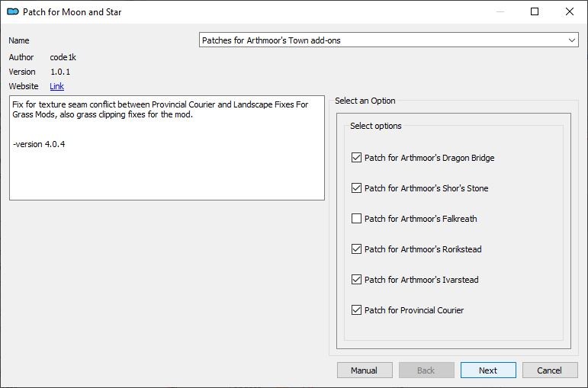Open the Website Link
The image size is (588, 388).
[x=56, y=87]
